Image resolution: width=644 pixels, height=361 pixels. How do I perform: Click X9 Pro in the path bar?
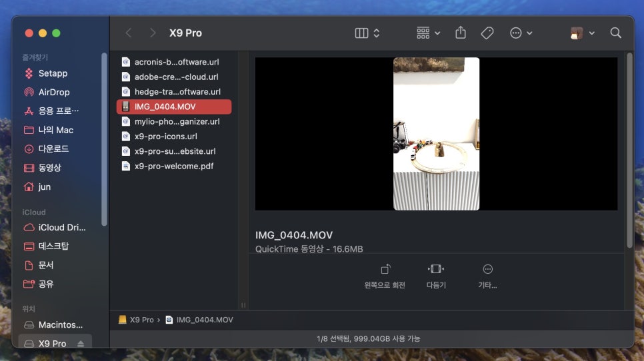point(141,320)
